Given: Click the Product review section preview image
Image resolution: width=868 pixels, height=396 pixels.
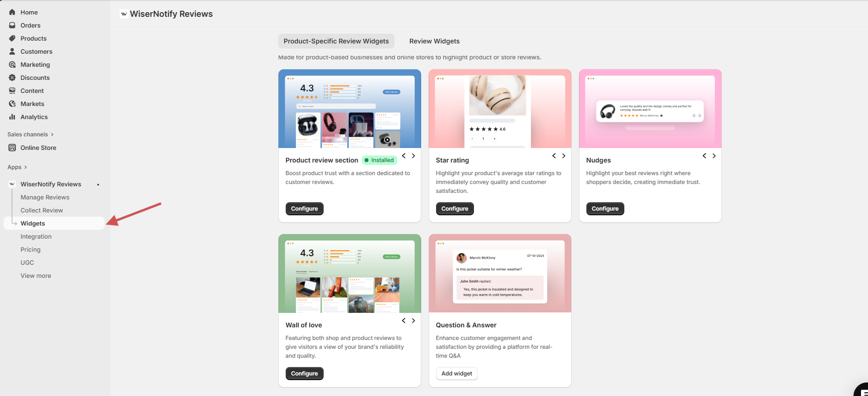Looking at the screenshot, I should point(349,109).
